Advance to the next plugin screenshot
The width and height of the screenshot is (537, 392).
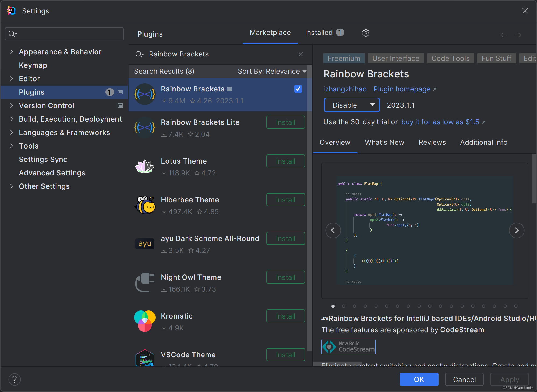click(517, 230)
